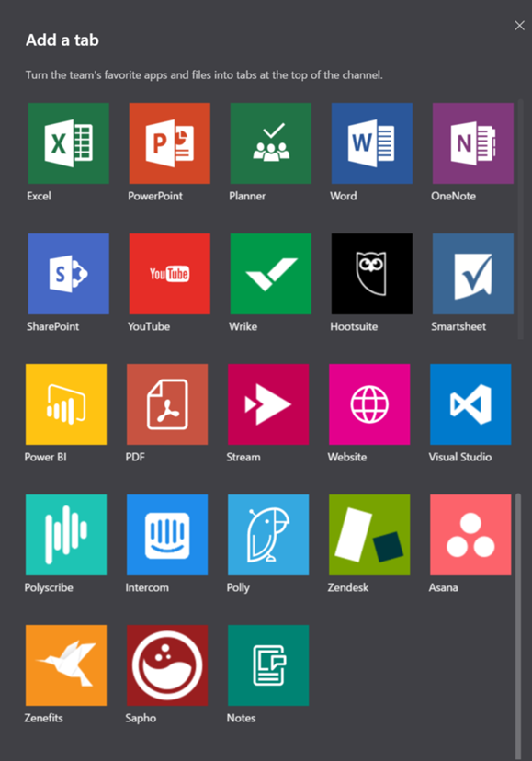This screenshot has width=532, height=761.
Task: Add the Zendesk app tab
Action: tap(369, 535)
